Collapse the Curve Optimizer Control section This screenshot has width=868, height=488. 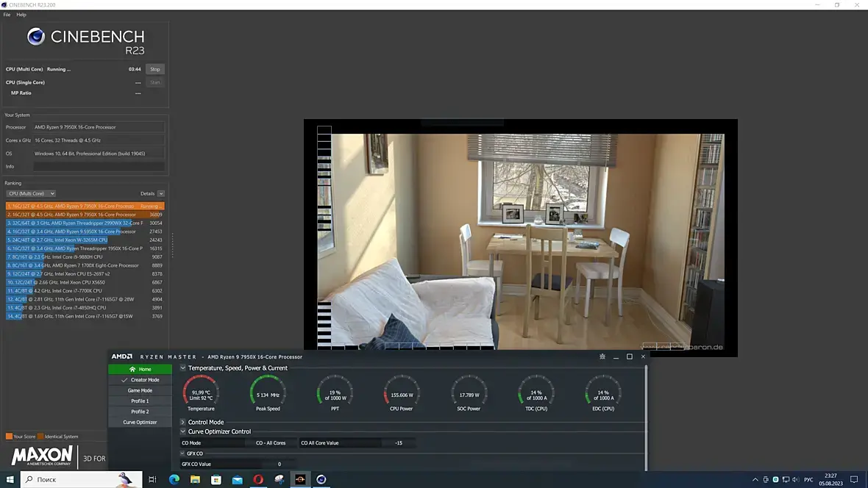click(x=182, y=431)
